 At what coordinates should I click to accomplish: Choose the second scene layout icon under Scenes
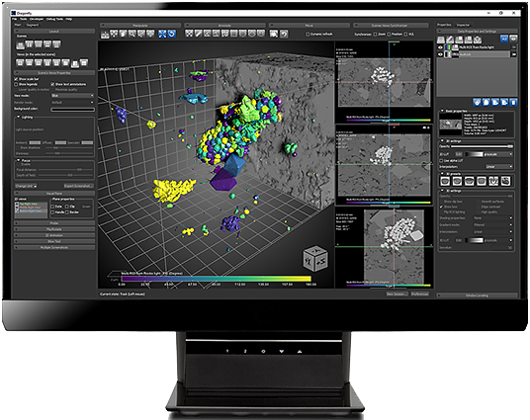point(30,44)
